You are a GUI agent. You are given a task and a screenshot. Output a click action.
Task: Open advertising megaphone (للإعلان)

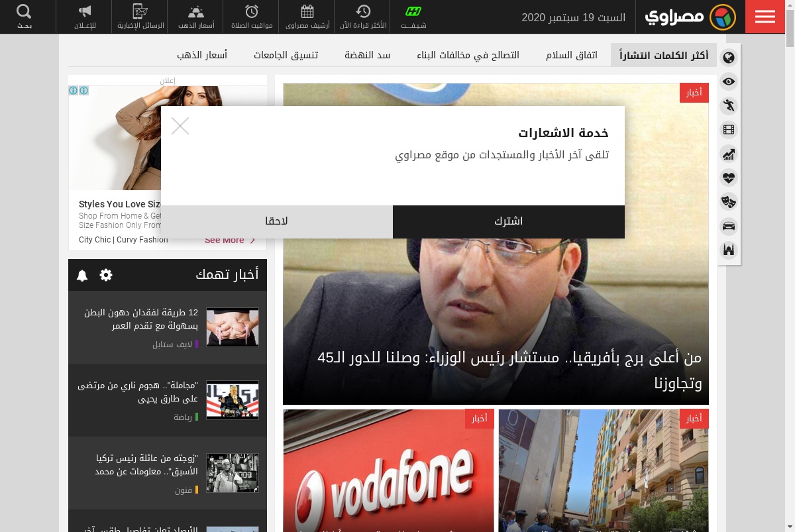[x=85, y=17]
